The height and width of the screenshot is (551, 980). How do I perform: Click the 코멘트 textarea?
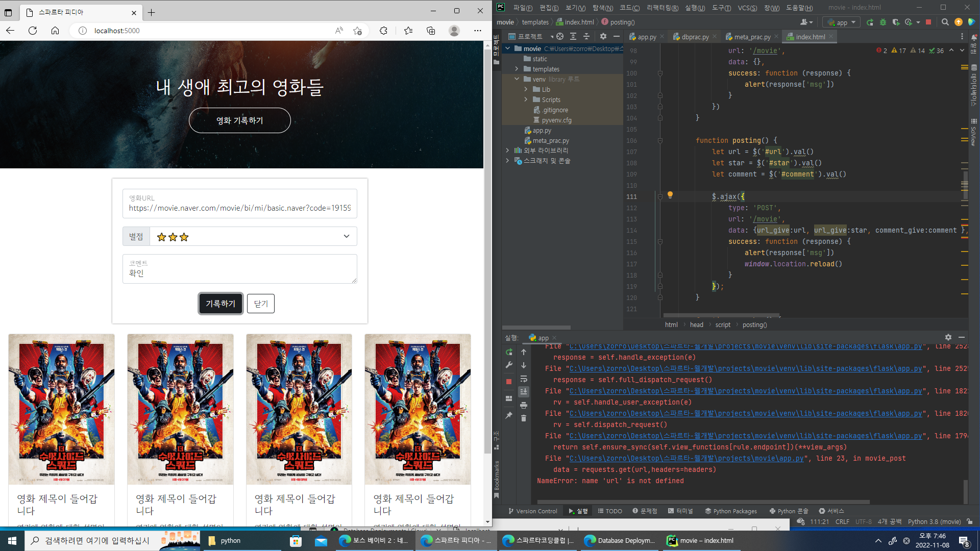(x=239, y=269)
